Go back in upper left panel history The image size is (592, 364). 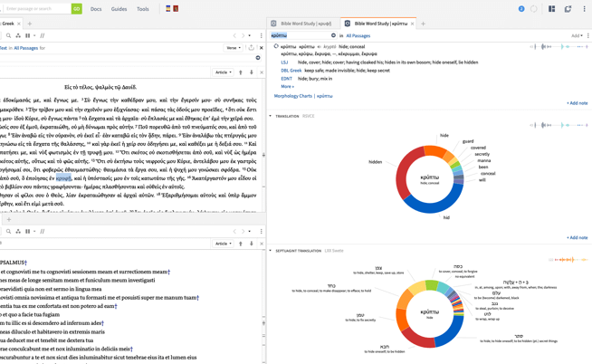pyautogui.click(x=234, y=35)
